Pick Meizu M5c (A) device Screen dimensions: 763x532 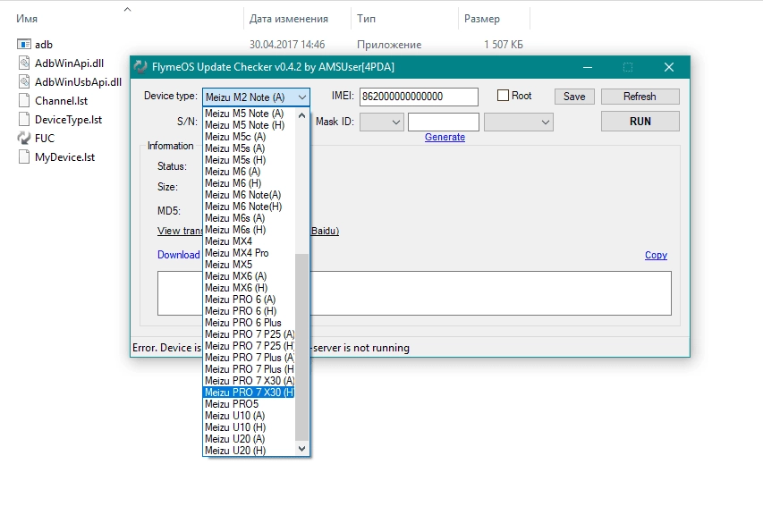click(249, 137)
